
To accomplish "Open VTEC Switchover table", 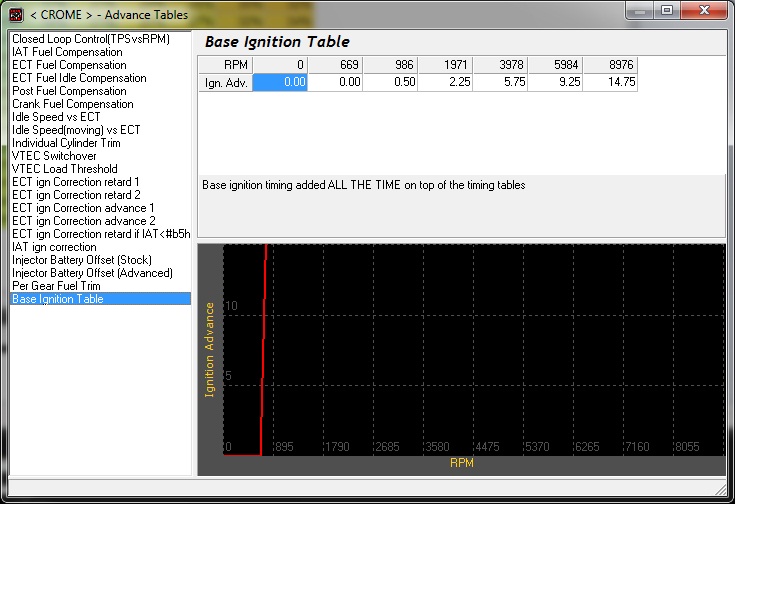I will coord(54,156).
